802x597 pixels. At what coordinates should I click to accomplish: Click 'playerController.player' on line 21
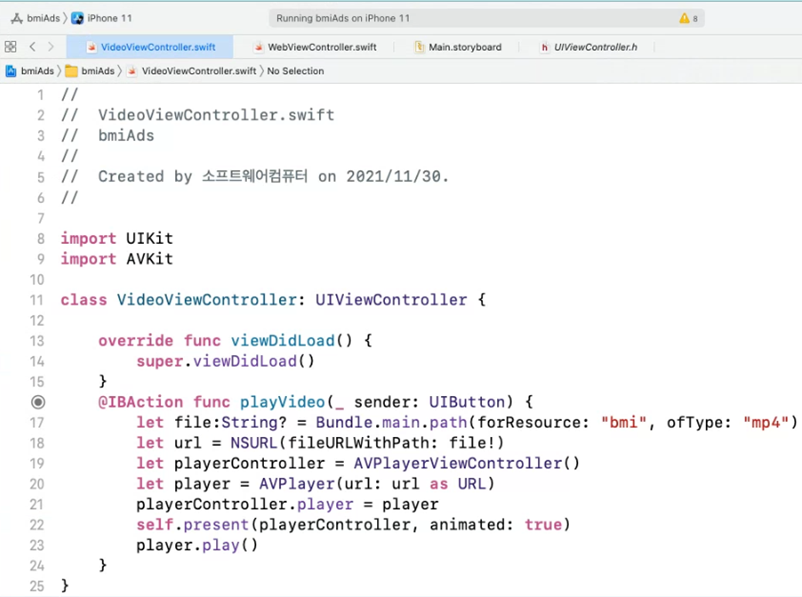click(x=244, y=504)
